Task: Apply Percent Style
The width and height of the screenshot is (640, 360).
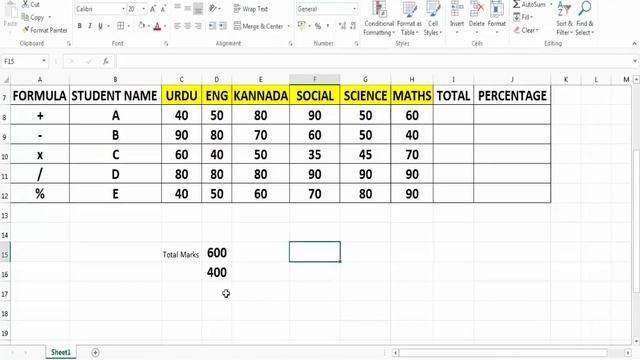Action: click(x=318, y=26)
